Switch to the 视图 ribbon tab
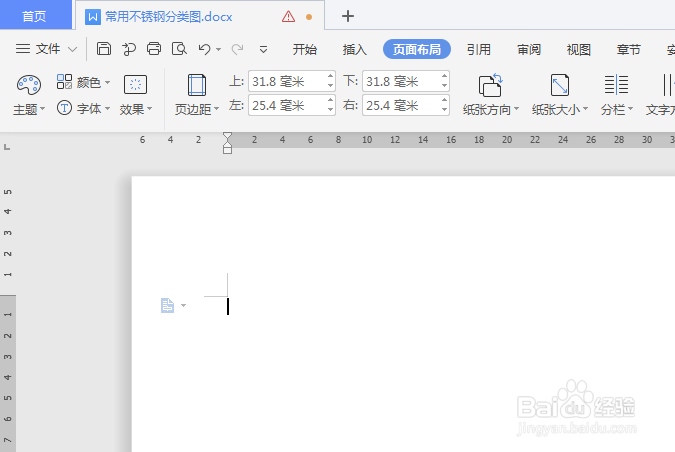The width and height of the screenshot is (675, 452). pyautogui.click(x=579, y=50)
